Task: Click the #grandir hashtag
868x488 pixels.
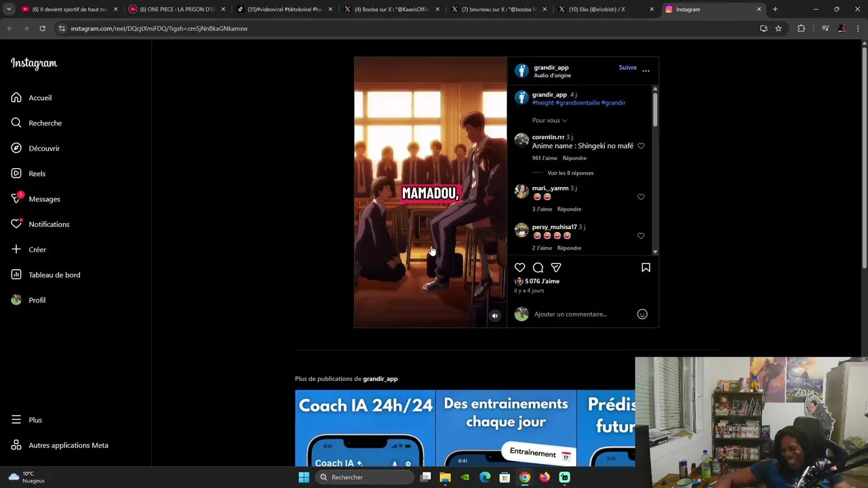Action: pos(614,103)
